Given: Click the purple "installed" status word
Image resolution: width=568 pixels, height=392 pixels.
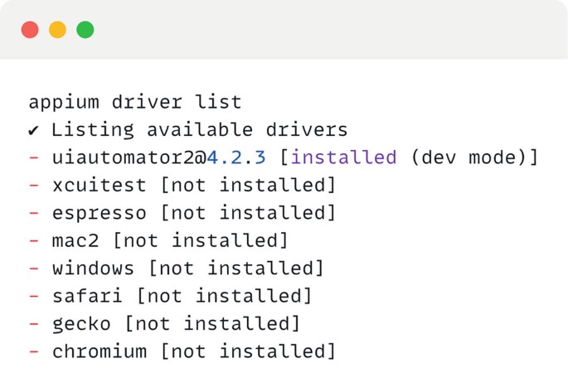Looking at the screenshot, I should point(343,157).
